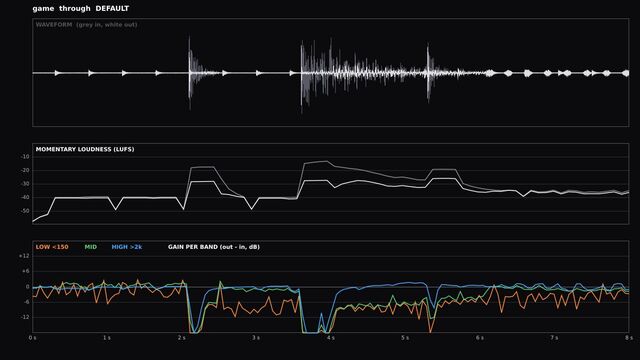Click the 0 dB gain axis label

coord(28,287)
